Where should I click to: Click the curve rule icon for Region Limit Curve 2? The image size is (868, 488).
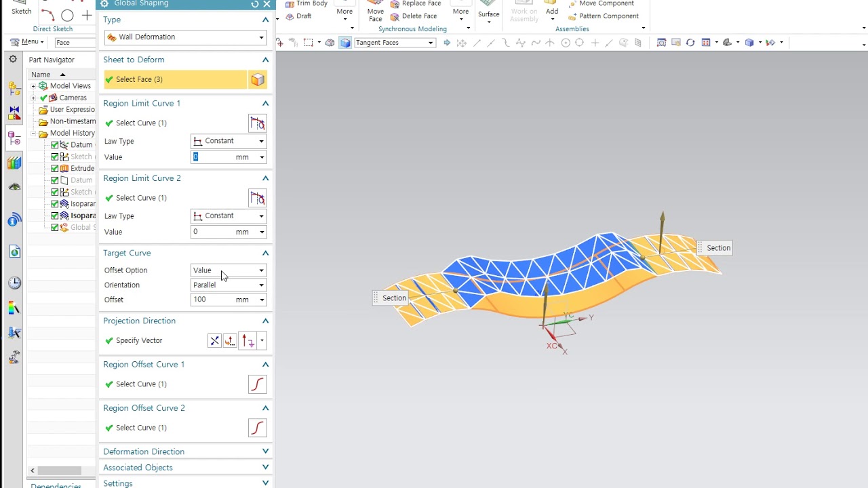pyautogui.click(x=258, y=198)
